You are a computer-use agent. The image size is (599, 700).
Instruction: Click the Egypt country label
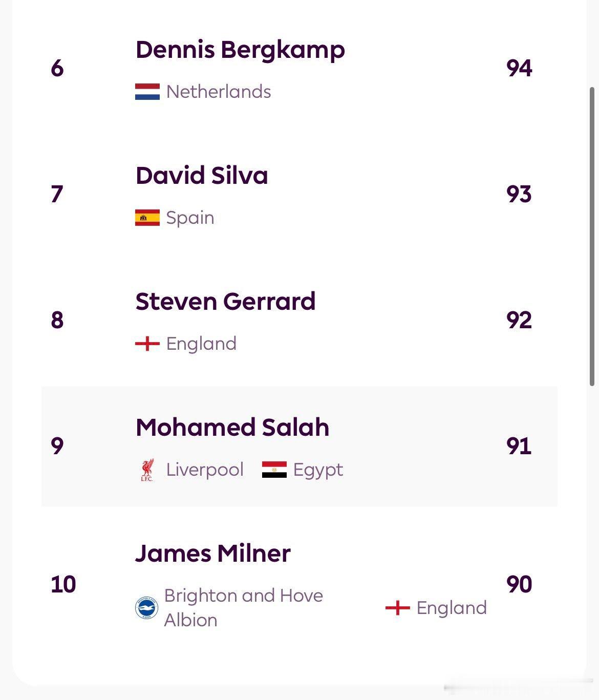point(318,470)
